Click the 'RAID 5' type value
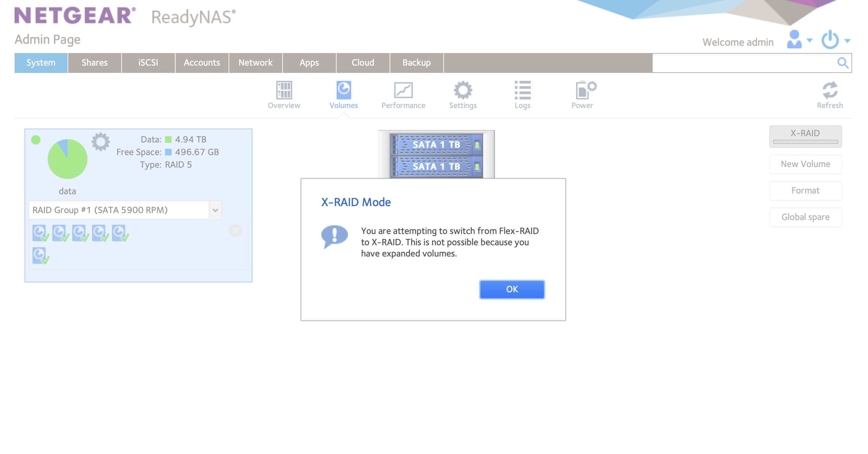 tap(178, 164)
